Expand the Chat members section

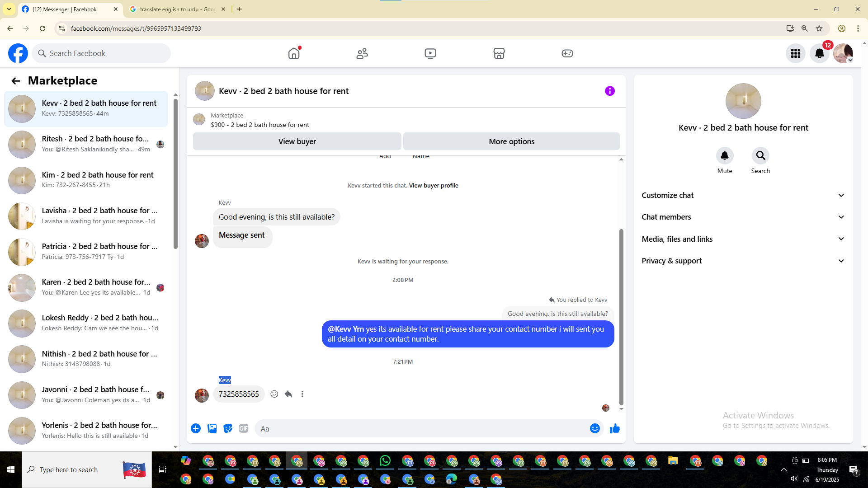point(743,217)
